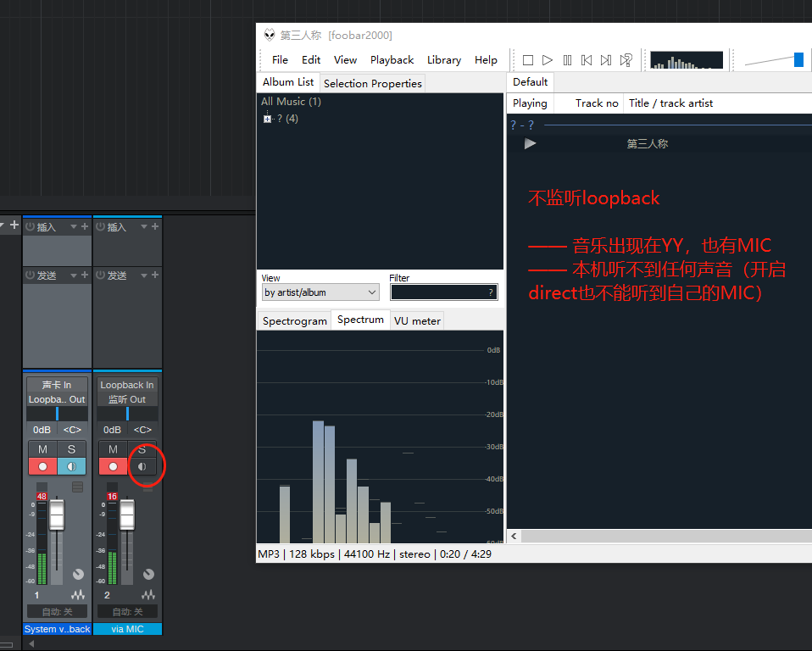
Task: Switch to the Spectrogram tab
Action: point(294,320)
